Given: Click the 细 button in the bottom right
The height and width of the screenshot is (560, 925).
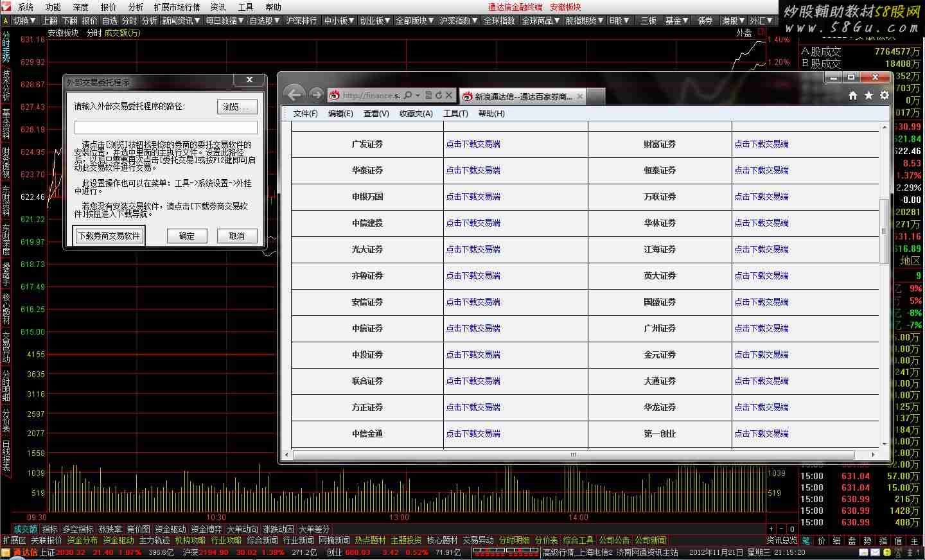Looking at the screenshot, I should [836, 541].
